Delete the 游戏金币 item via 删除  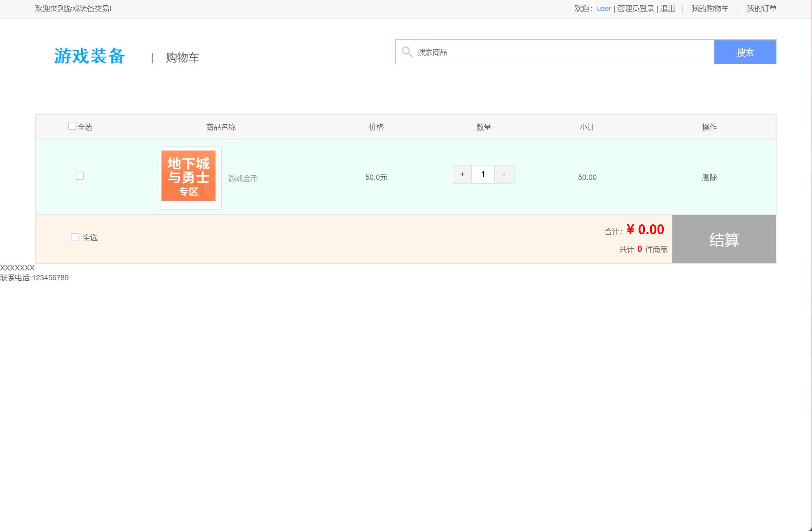click(709, 177)
